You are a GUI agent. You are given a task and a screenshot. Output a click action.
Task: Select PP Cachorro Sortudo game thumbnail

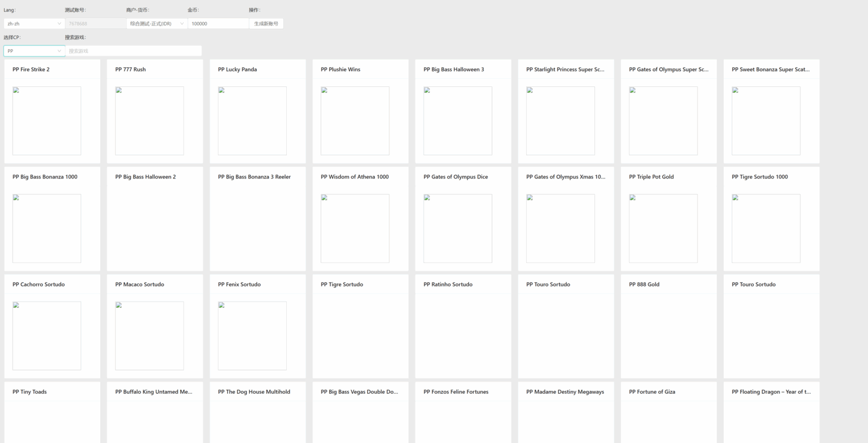pos(47,336)
